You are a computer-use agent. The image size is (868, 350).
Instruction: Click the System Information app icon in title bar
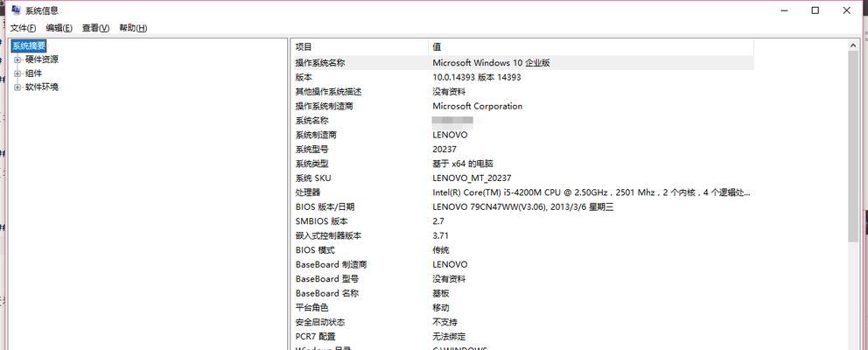(16, 10)
